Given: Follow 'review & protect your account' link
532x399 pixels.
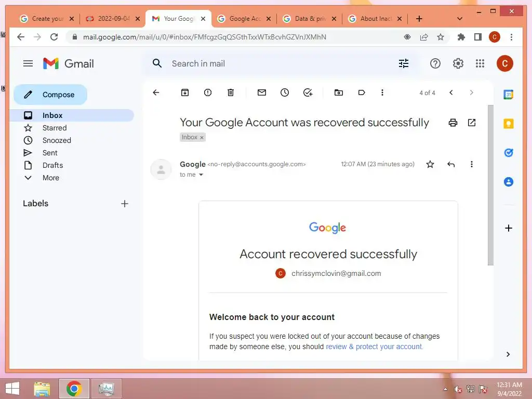Looking at the screenshot, I should tap(374, 347).
